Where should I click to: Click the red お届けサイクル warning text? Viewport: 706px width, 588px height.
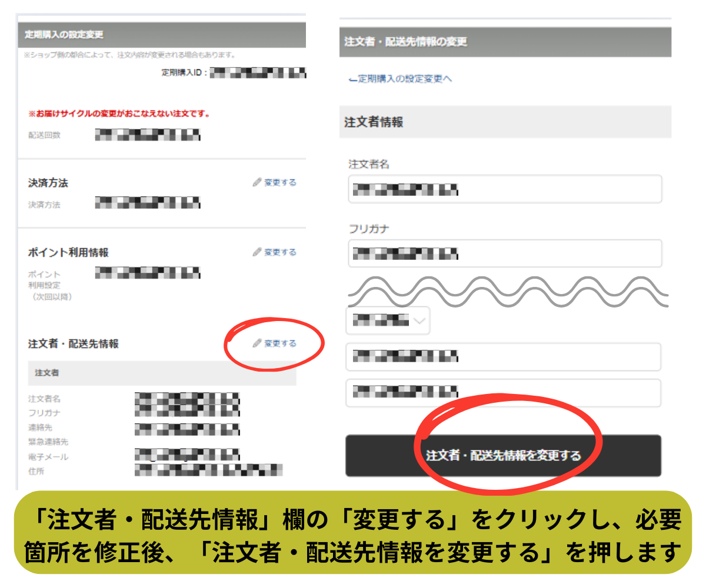coord(119,113)
